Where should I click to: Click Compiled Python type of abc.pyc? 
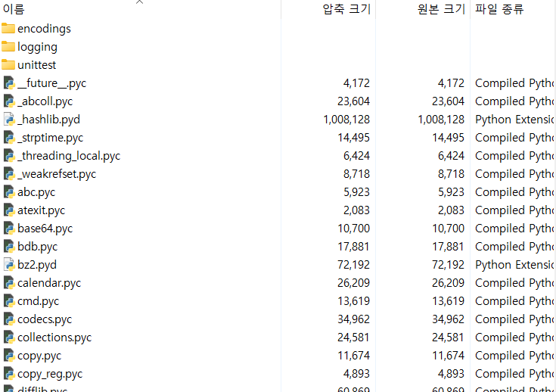514,192
